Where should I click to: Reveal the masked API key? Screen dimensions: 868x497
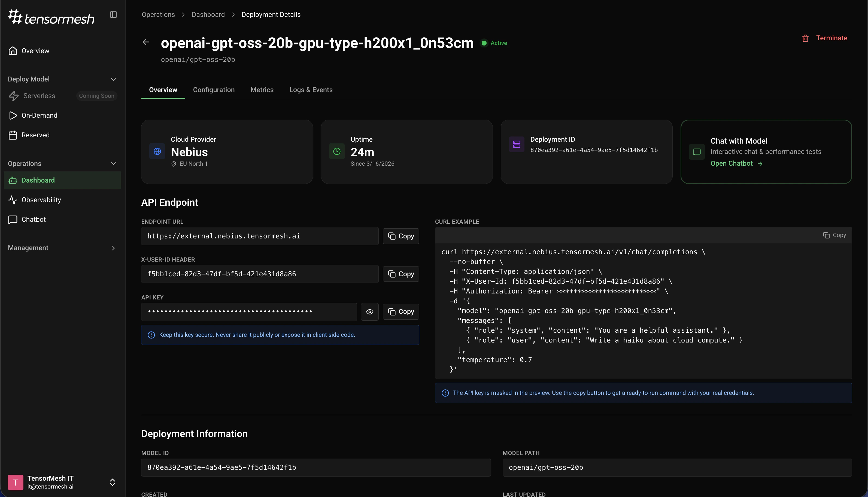[369, 312]
